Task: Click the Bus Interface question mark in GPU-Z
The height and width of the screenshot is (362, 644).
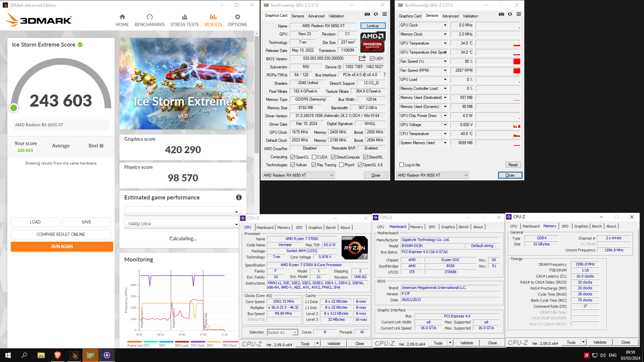Action: [384, 75]
